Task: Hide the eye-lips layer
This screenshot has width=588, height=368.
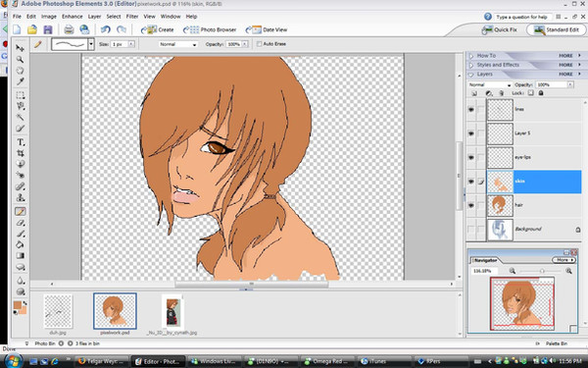Action: [x=471, y=157]
